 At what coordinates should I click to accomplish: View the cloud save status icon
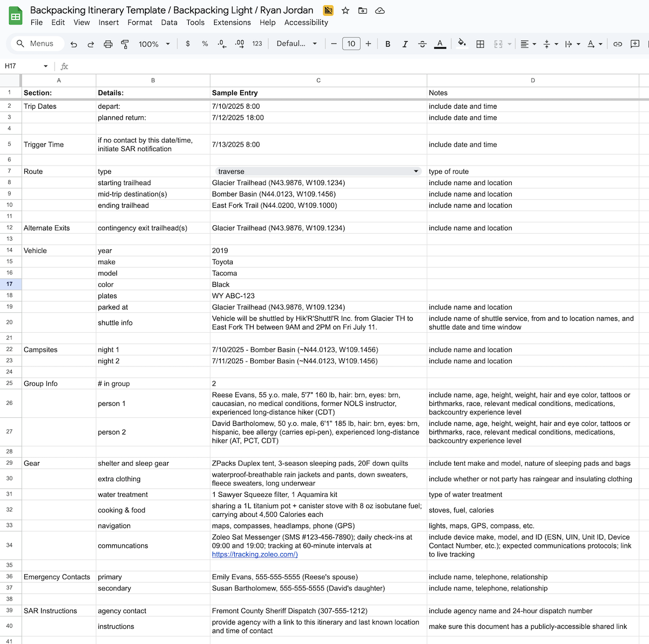[380, 10]
